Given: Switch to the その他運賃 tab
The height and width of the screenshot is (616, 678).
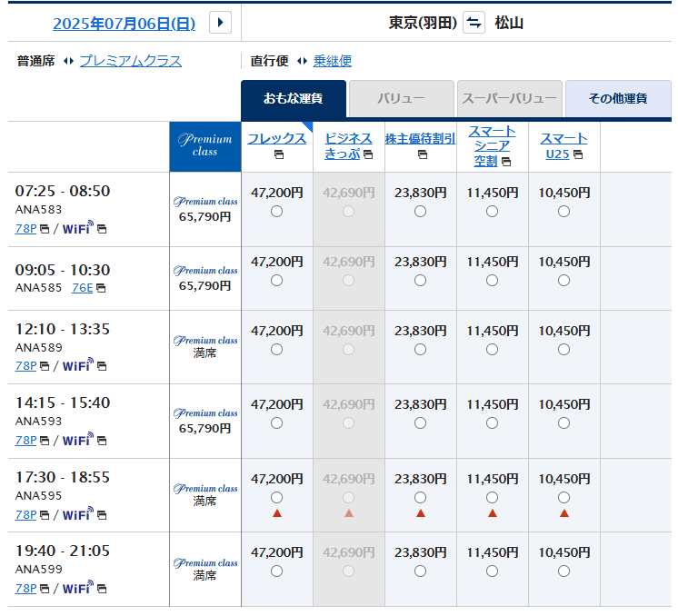Looking at the screenshot, I should 618,98.
